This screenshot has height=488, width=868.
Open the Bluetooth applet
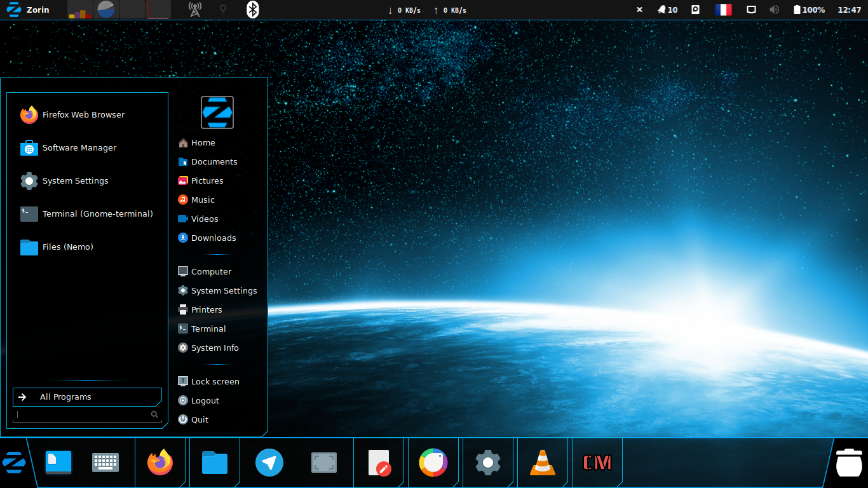coord(253,10)
